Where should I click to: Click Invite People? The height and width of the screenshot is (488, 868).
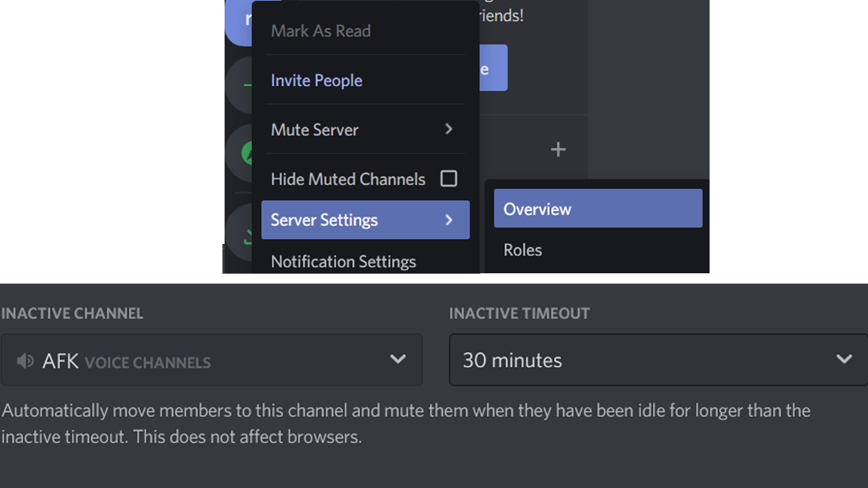click(316, 80)
